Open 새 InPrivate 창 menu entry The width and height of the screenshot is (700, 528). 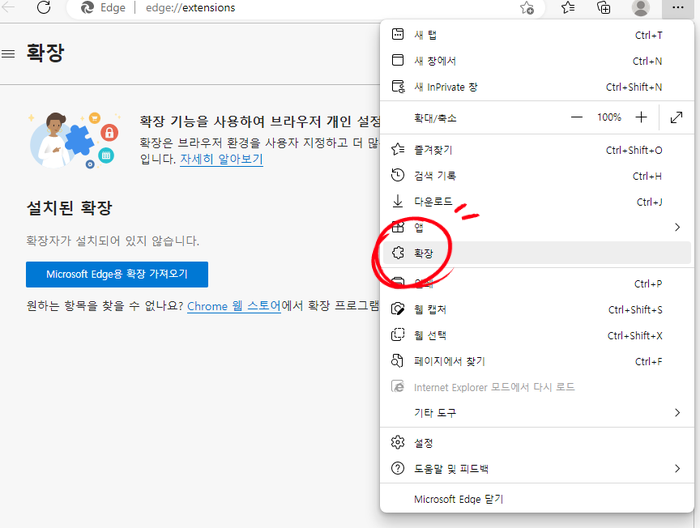[536, 87]
